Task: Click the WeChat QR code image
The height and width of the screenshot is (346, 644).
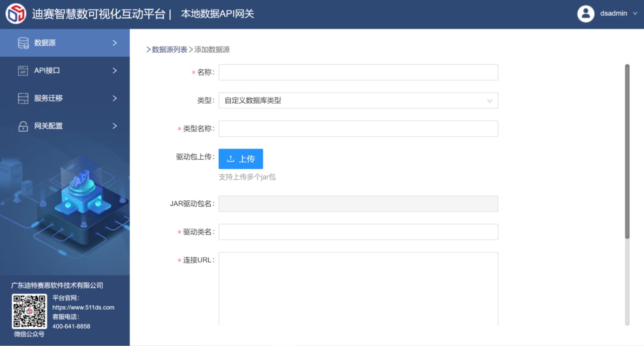Action: click(x=29, y=311)
